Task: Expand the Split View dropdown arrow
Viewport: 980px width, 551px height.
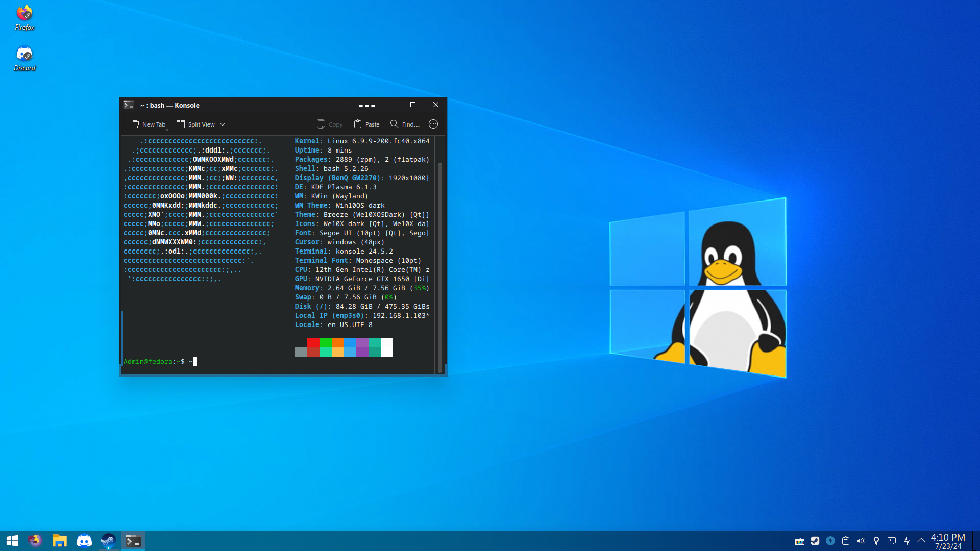Action: coord(223,124)
